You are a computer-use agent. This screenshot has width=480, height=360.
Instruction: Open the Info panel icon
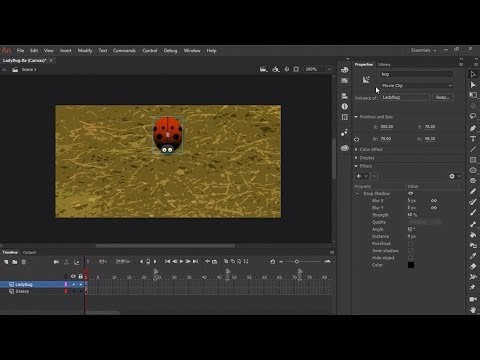[x=345, y=106]
